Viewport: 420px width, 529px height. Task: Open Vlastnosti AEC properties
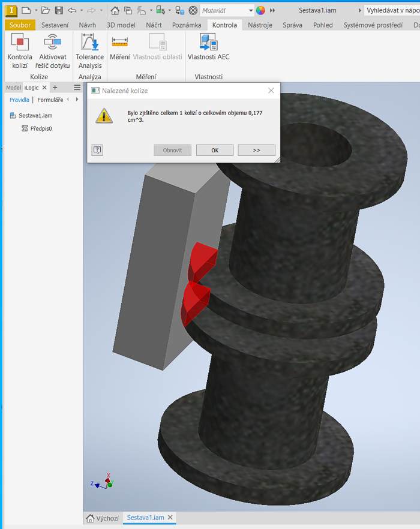(x=208, y=43)
